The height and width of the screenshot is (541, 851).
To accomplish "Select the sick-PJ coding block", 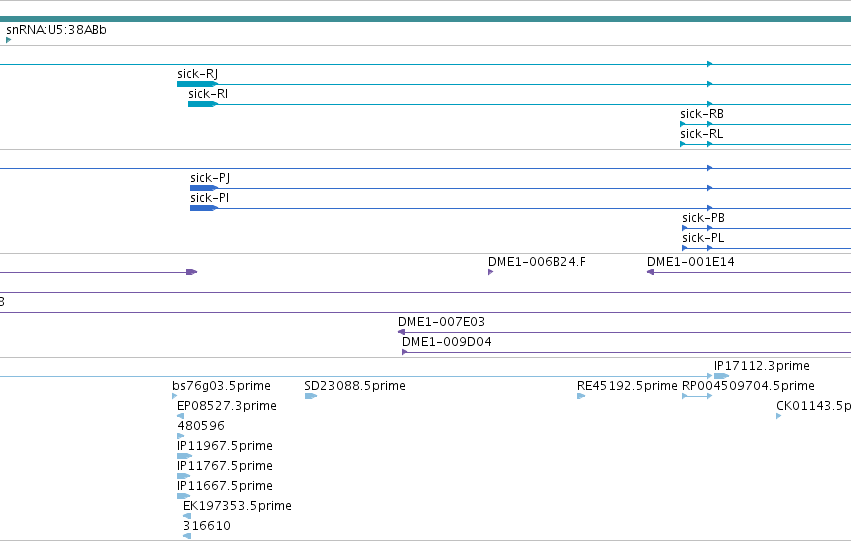I will coord(204,188).
